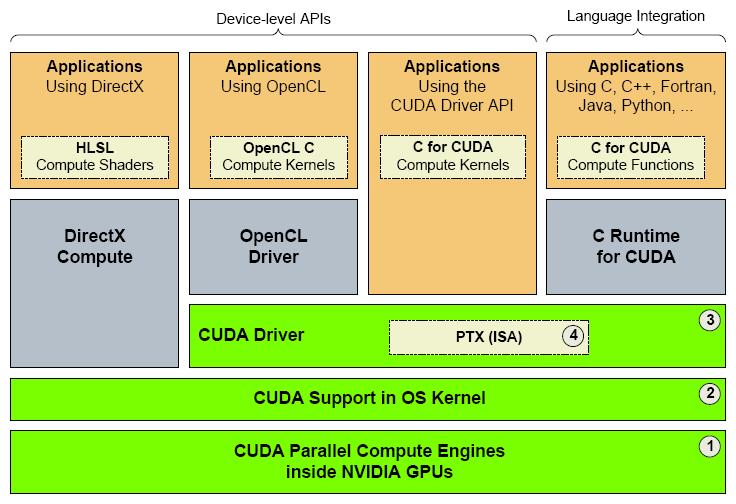736x504 pixels.
Task: Click the "OpenCL Driver" gray block
Action: point(273,247)
